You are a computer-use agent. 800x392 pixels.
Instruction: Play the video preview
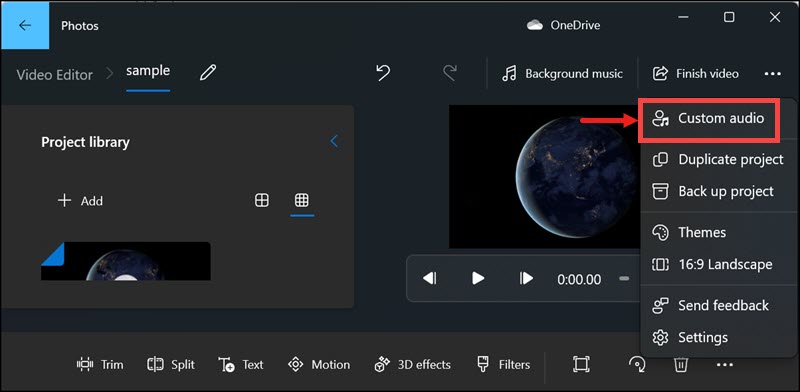(x=478, y=279)
